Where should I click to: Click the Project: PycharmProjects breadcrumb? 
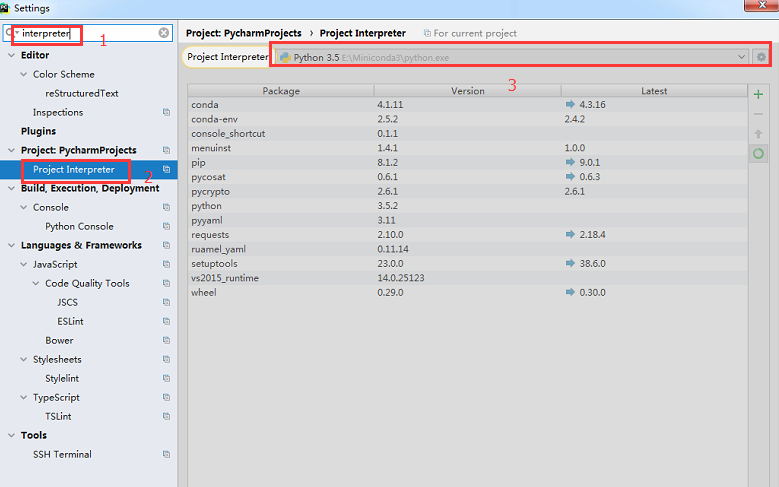tap(243, 33)
